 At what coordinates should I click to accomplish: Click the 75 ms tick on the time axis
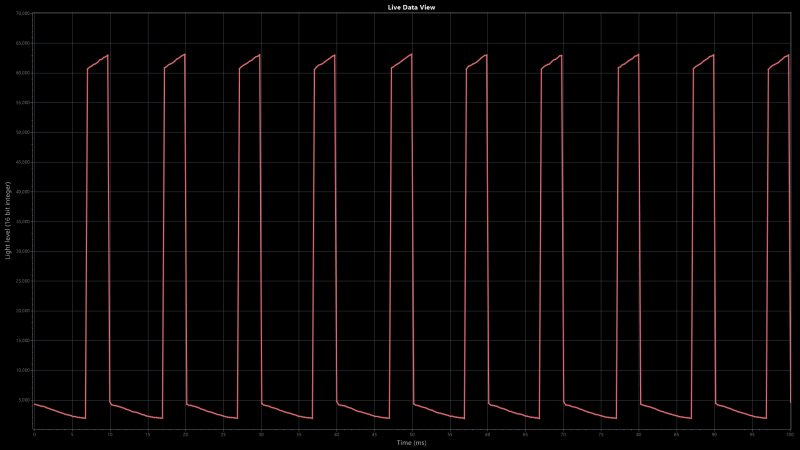[x=601, y=434]
